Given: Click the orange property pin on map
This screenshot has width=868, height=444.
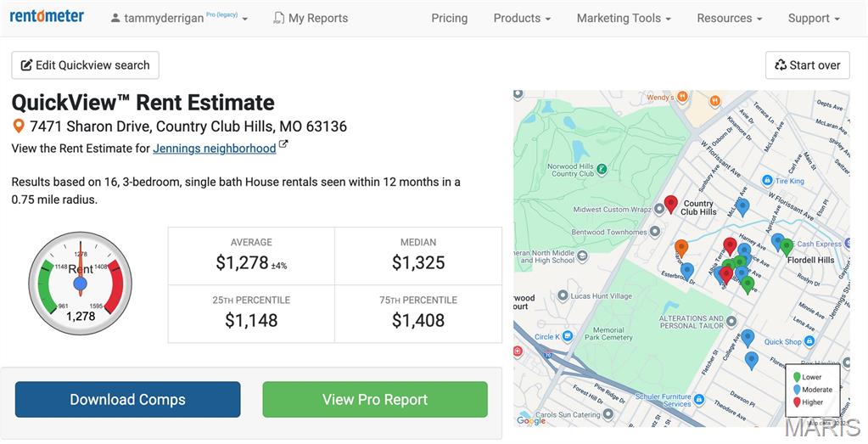Looking at the screenshot, I should click(x=680, y=247).
